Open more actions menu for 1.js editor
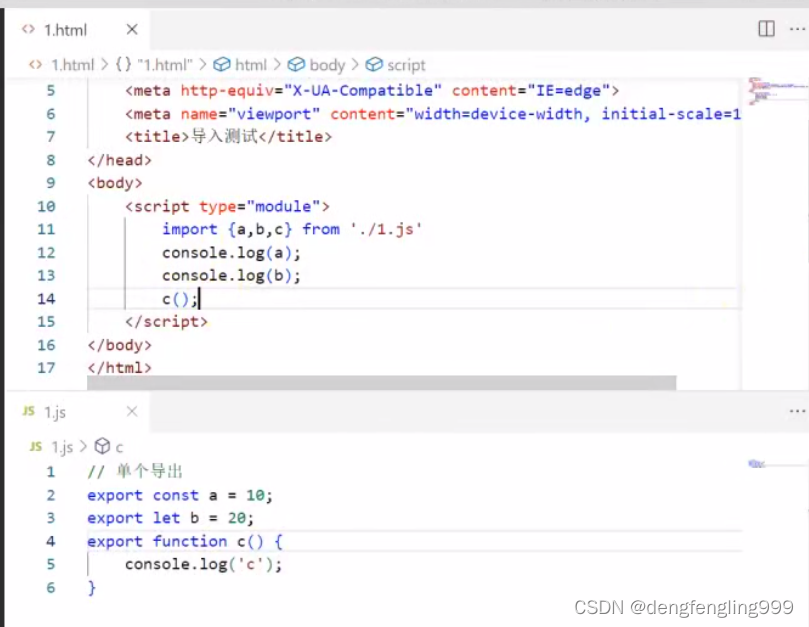The width and height of the screenshot is (809, 627). [x=797, y=411]
